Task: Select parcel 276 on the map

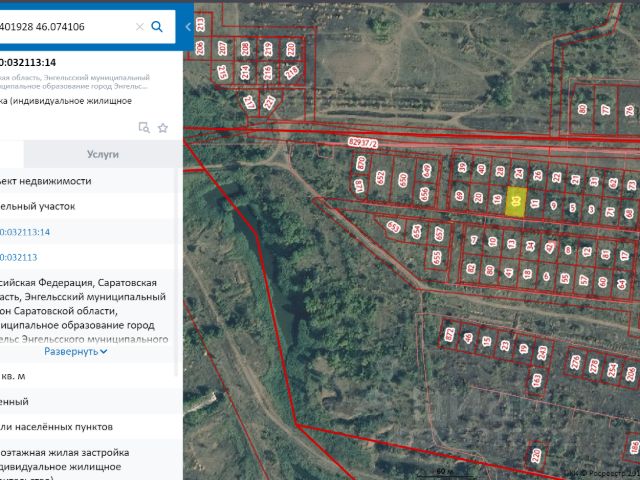Action: (x=575, y=362)
